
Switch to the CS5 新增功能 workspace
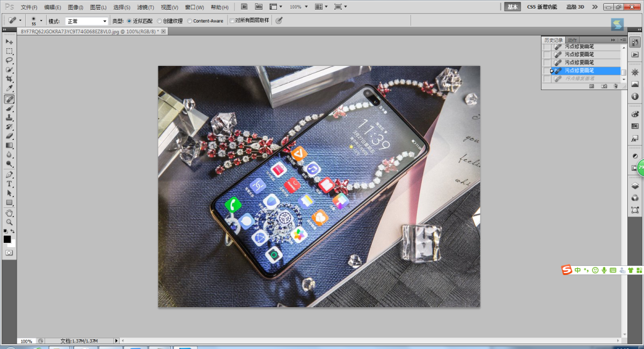[543, 7]
